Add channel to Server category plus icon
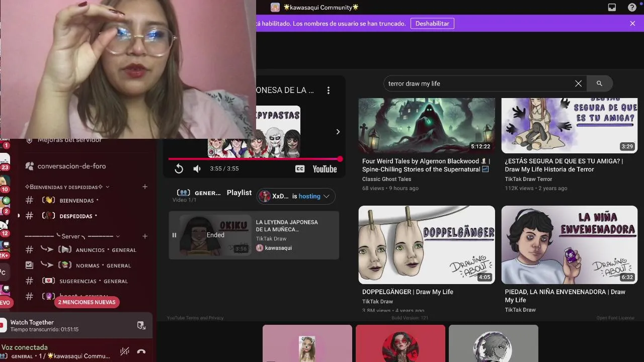 click(145, 236)
